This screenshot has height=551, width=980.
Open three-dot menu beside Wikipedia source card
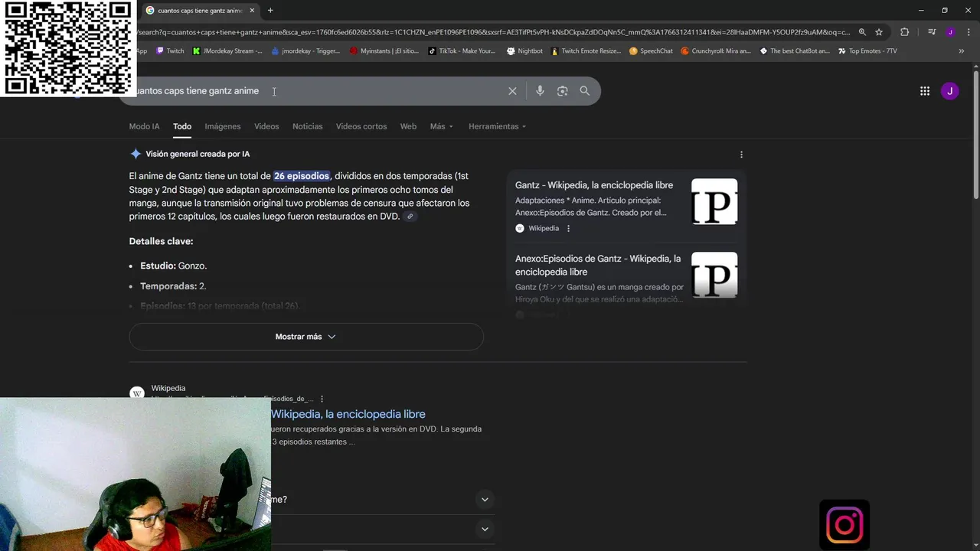click(568, 228)
